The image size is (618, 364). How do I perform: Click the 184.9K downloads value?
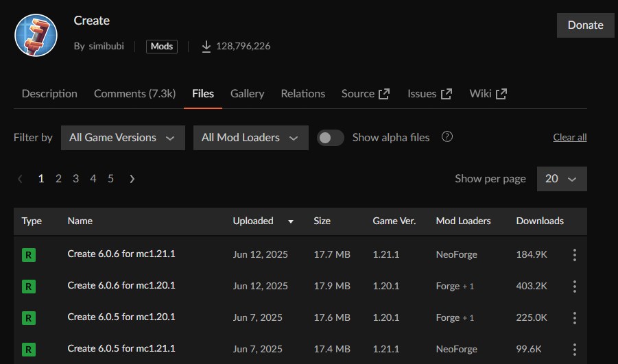coord(532,254)
